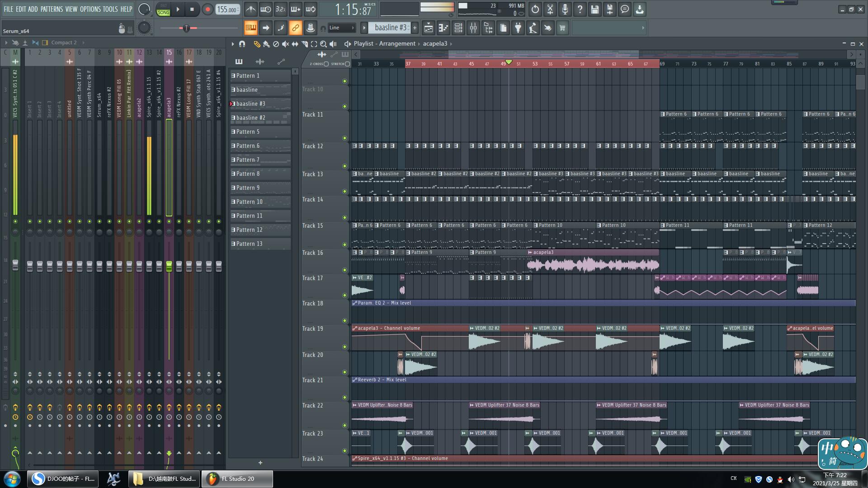
Task: Open the plugin picker plug icon
Action: (x=518, y=28)
